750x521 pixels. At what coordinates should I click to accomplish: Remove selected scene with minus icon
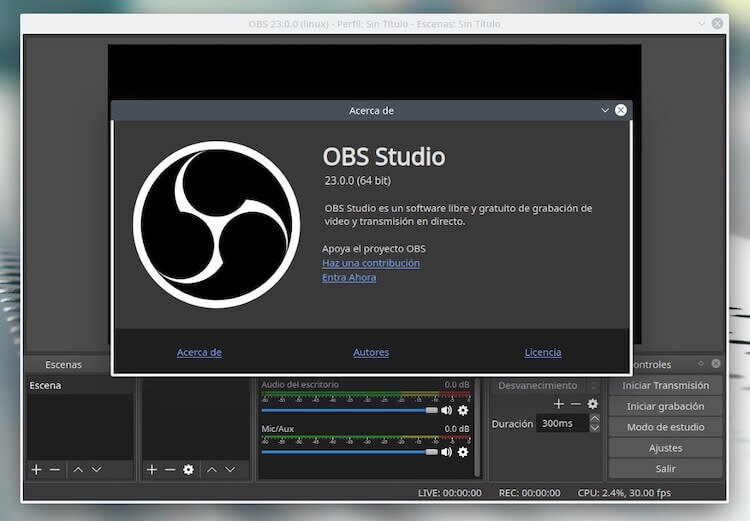55,470
